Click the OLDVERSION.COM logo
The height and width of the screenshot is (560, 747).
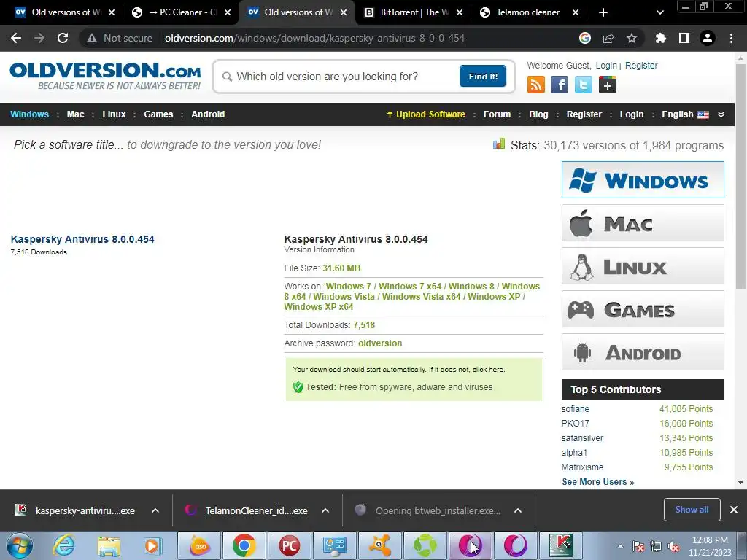tap(105, 76)
